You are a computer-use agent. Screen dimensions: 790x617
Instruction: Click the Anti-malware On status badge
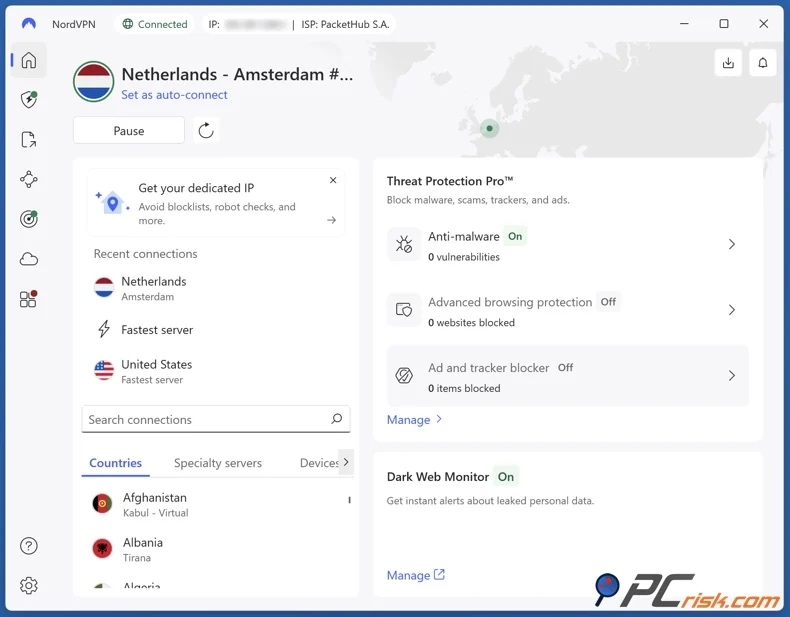click(515, 236)
